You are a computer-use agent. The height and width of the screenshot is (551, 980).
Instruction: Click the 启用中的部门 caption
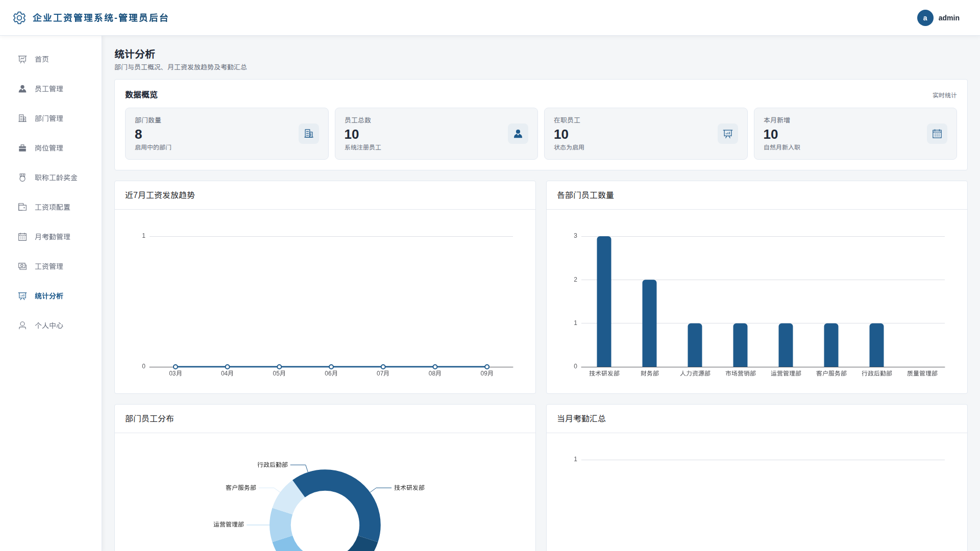pos(153,147)
